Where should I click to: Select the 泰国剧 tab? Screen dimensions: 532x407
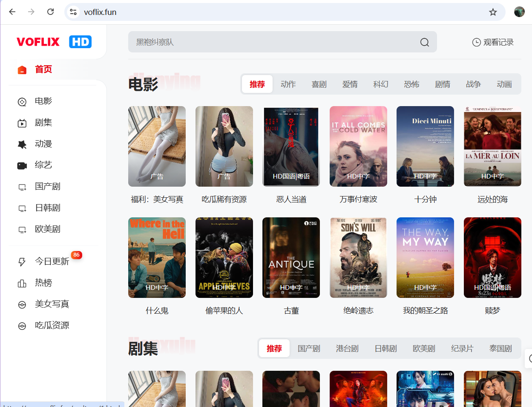[500, 349]
